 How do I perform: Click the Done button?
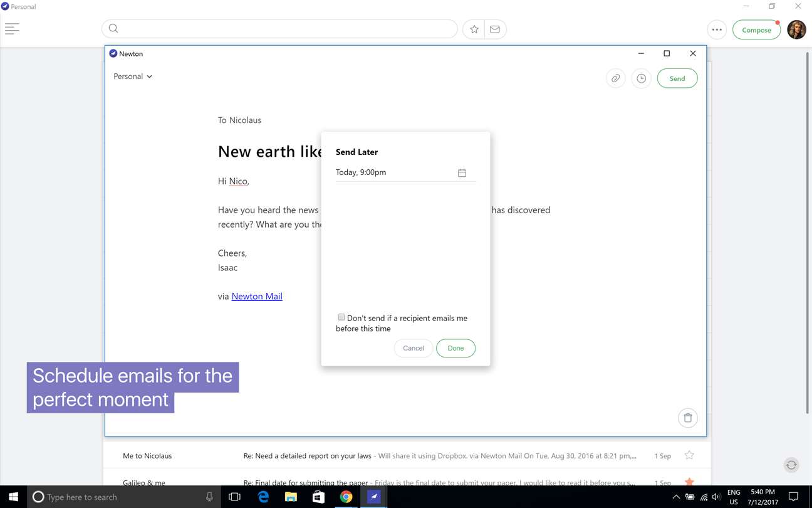click(455, 348)
